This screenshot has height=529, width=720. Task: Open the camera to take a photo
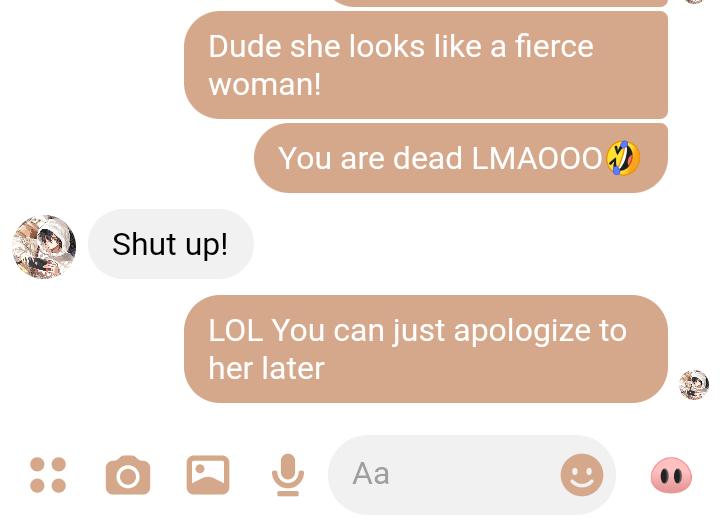pos(128,475)
